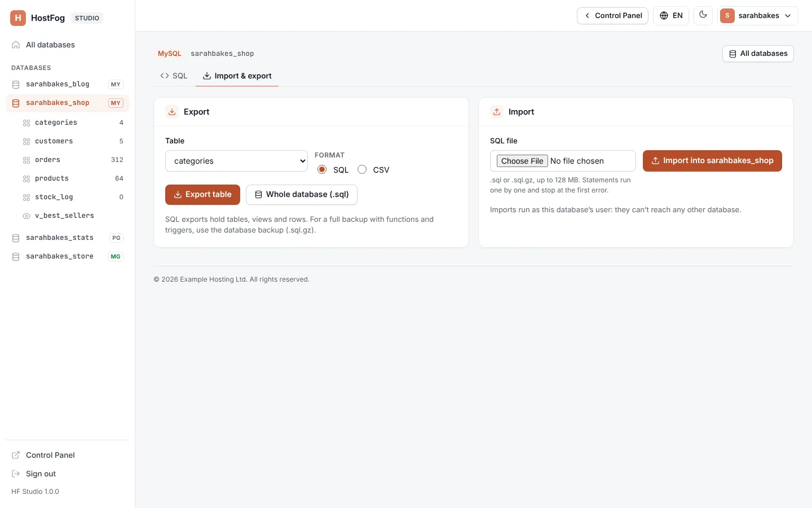Click the HostFog logo icon

coord(18,18)
